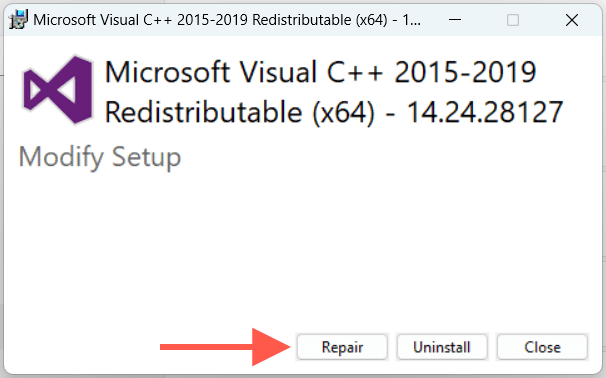Click the C++ text in the large heading
This screenshot has height=378, width=606.
point(355,72)
